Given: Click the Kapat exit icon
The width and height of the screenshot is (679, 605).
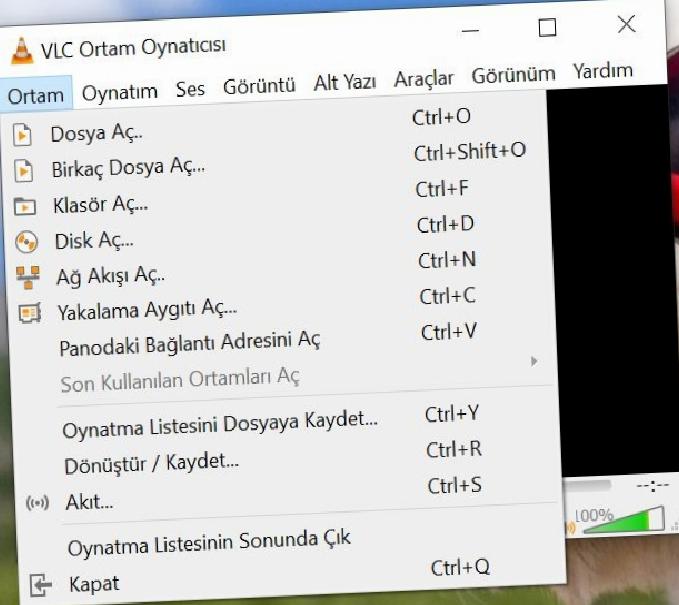Looking at the screenshot, I should 41,585.
